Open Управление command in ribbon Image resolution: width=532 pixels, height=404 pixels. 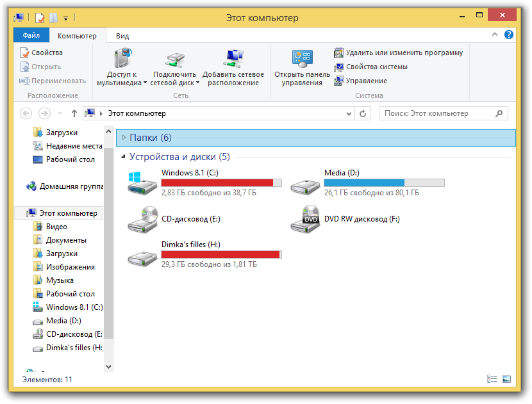click(360, 81)
